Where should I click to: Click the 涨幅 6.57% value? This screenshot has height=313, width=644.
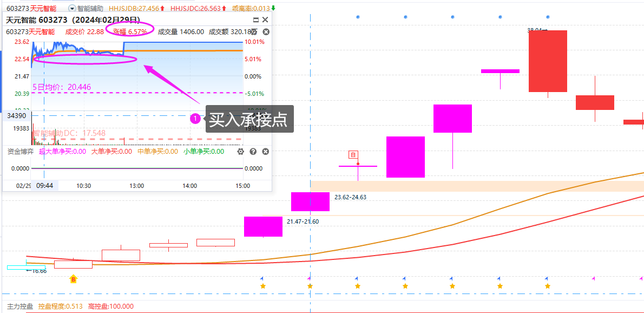click(x=130, y=31)
